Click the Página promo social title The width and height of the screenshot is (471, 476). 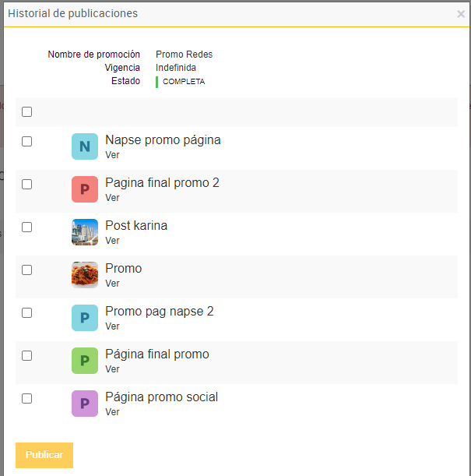(161, 397)
